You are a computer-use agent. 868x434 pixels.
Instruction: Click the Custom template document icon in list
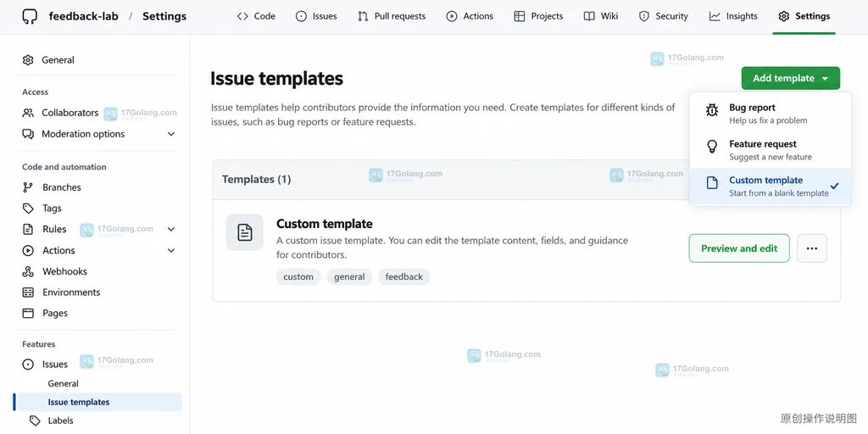(x=245, y=232)
